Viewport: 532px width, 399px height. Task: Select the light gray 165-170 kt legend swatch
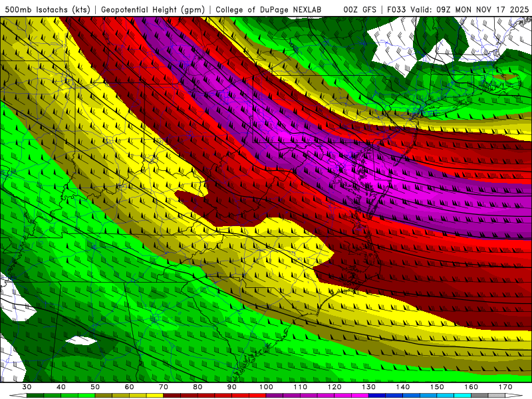(x=497, y=396)
